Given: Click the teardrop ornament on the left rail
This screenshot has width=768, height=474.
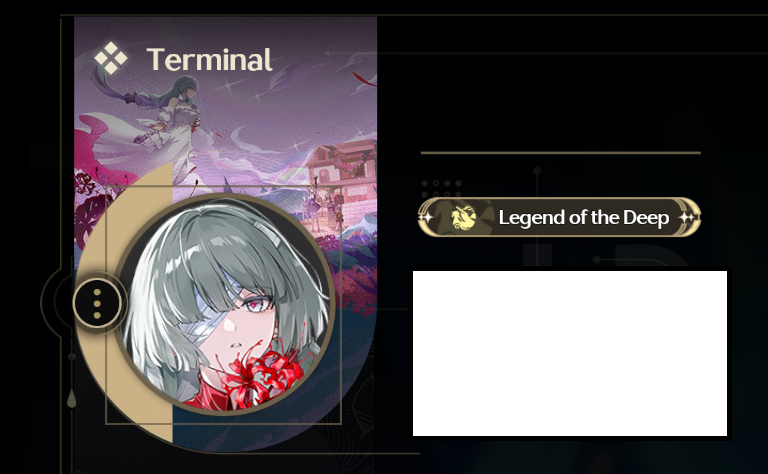Looking at the screenshot, I should point(72,398).
